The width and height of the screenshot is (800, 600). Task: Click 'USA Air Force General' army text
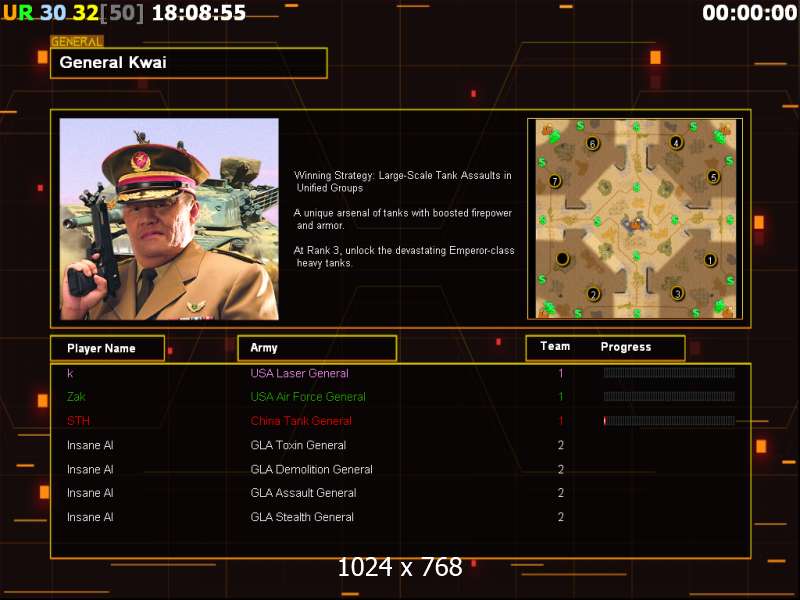(308, 396)
